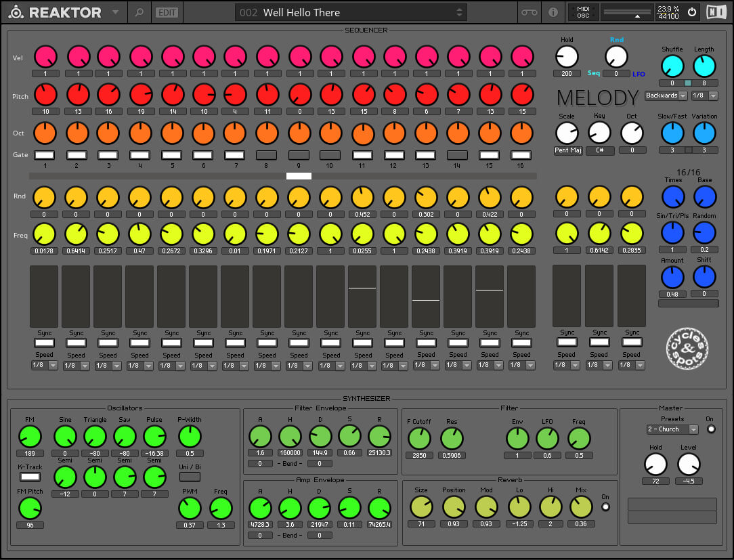
Task: Open the REAKTOR menu arrow
Action: pyautogui.click(x=115, y=12)
